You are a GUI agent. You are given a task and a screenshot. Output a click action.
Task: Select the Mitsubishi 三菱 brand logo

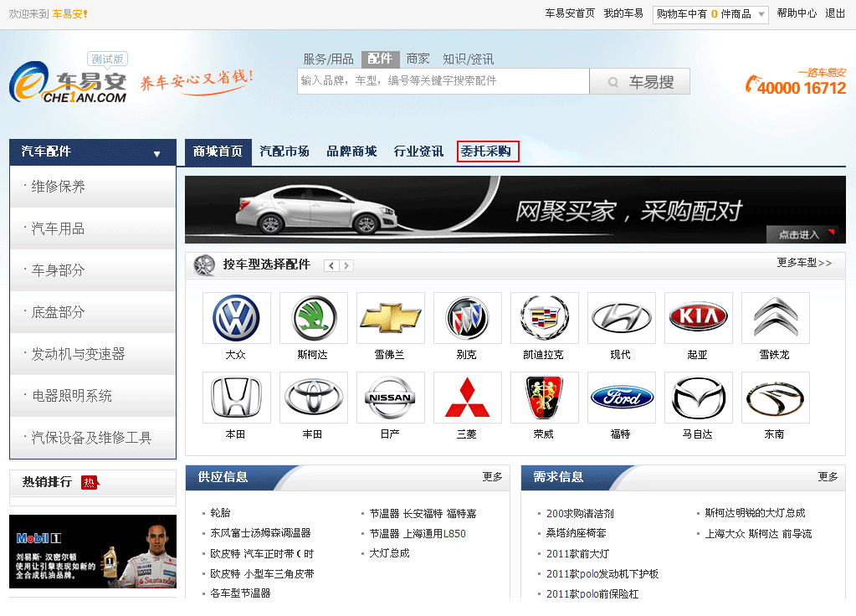[x=467, y=398]
